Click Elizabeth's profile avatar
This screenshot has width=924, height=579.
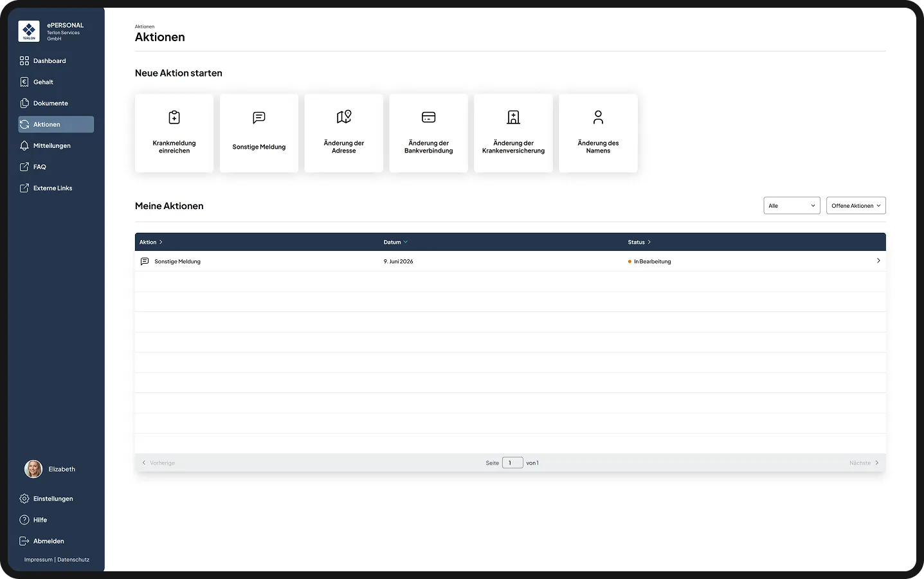tap(33, 469)
